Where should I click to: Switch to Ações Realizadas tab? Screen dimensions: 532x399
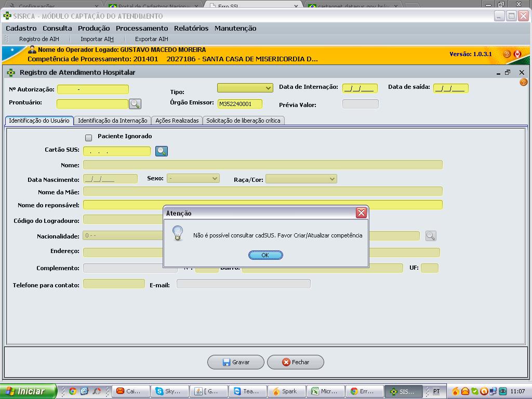177,121
